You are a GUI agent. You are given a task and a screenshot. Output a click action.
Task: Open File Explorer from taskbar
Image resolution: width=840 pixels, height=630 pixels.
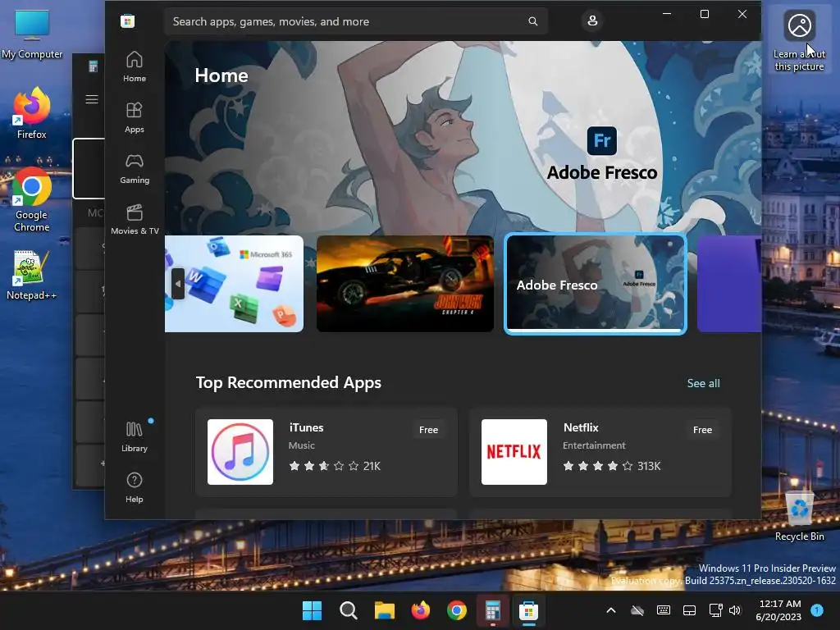coord(385,610)
